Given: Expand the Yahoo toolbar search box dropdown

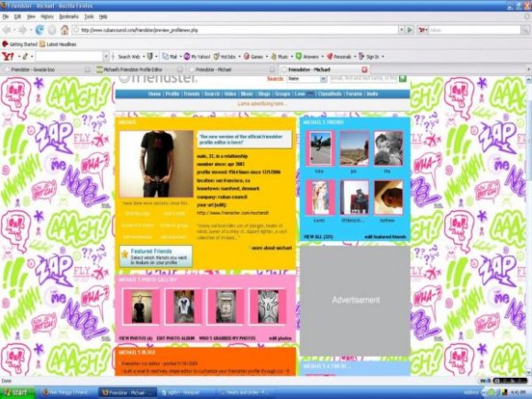Looking at the screenshot, I should tap(106, 57).
